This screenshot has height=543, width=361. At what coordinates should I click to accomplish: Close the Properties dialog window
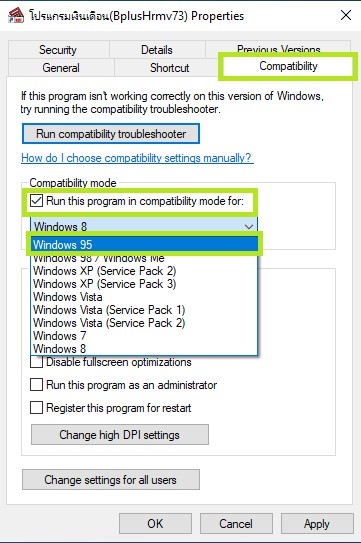(x=345, y=15)
